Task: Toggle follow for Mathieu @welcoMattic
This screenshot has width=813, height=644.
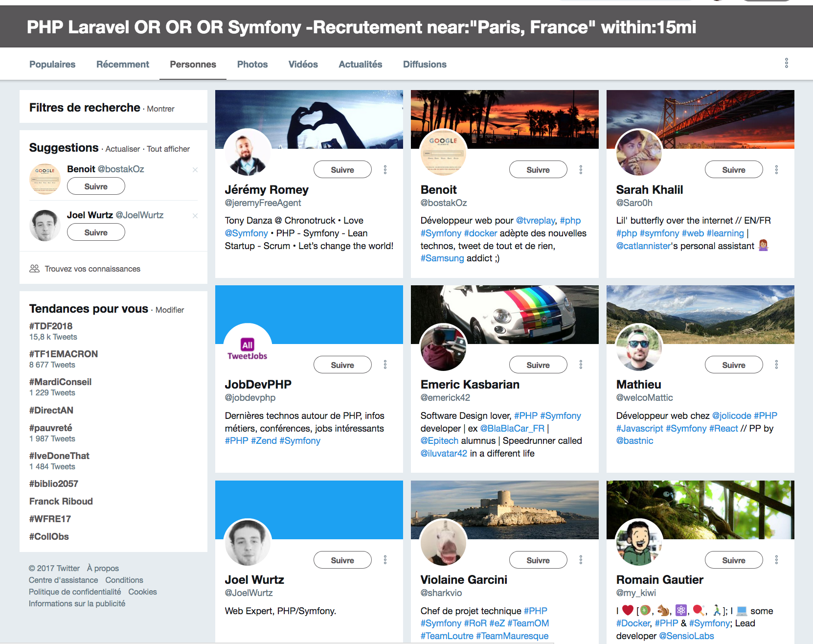Action: tap(733, 365)
